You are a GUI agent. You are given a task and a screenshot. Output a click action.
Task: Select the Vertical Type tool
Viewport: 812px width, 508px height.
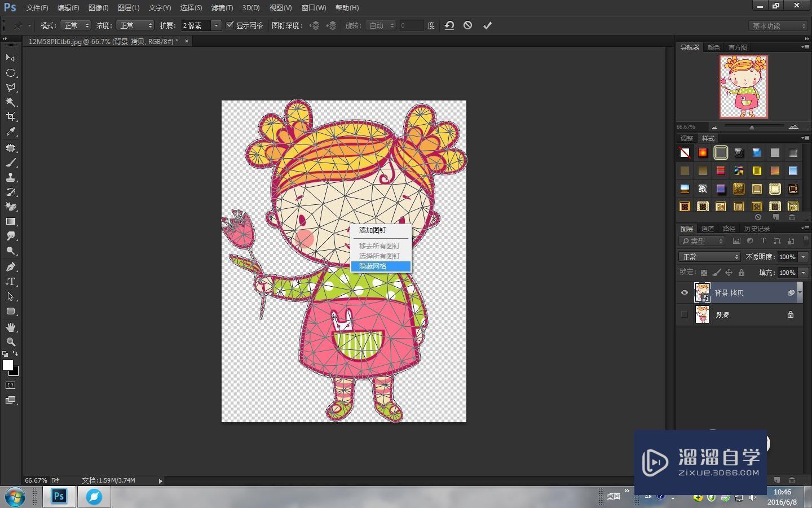pyautogui.click(x=10, y=282)
